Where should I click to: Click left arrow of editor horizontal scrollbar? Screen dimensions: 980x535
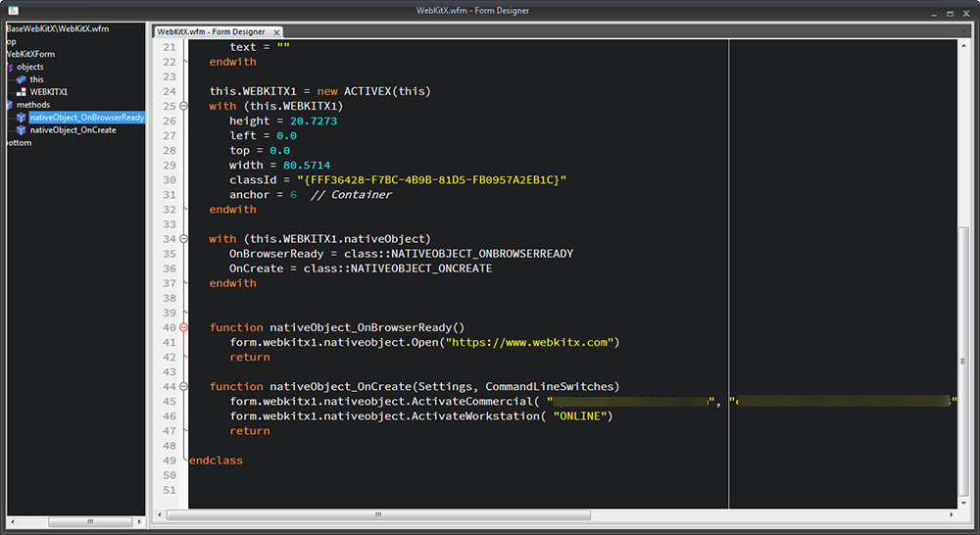tap(160, 514)
